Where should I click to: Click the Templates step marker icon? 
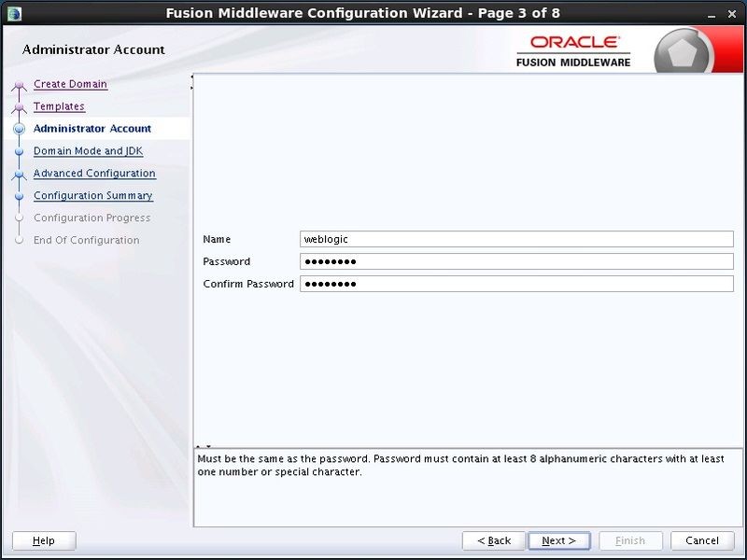[19, 107]
